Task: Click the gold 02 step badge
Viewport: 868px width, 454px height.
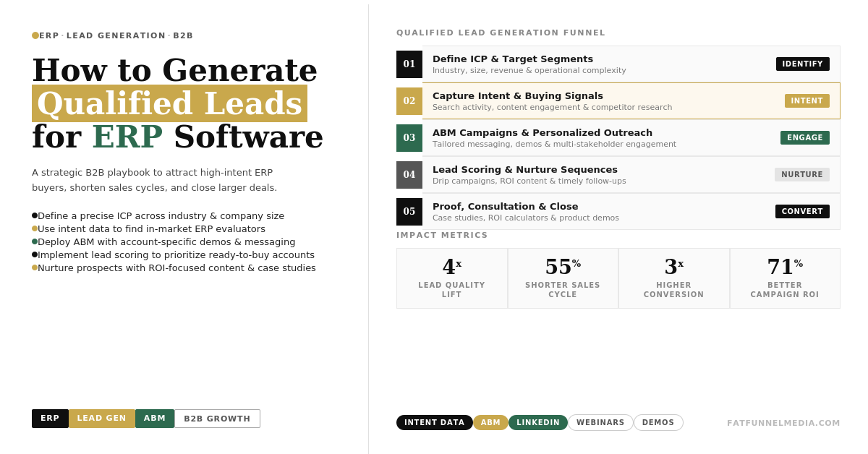Action: coord(409,101)
